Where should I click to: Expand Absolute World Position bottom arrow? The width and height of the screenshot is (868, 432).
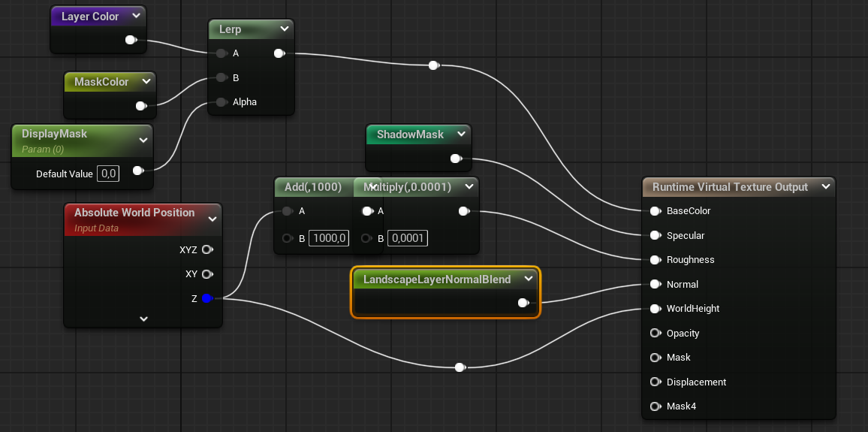(x=143, y=319)
